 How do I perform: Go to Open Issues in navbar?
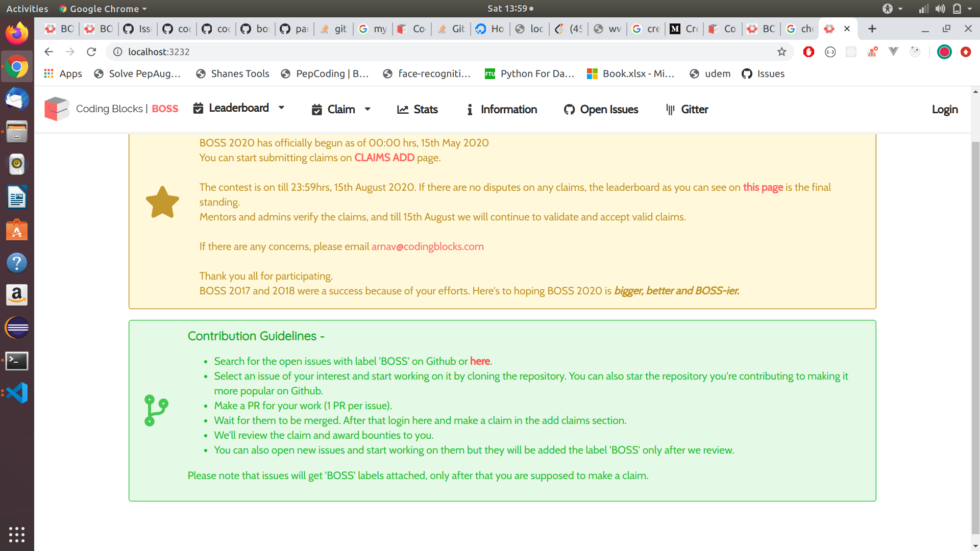coord(601,109)
